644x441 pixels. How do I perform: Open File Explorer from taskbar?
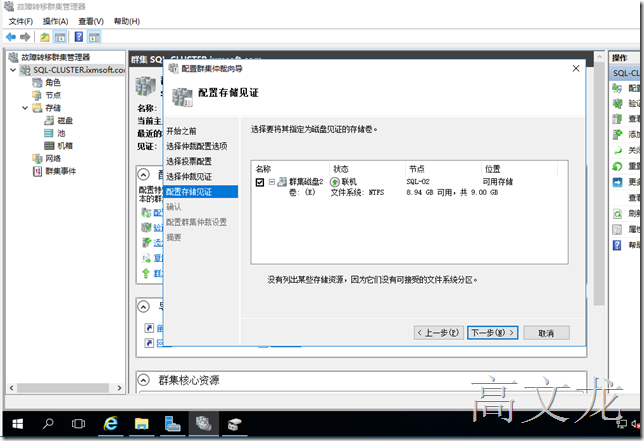[141, 423]
